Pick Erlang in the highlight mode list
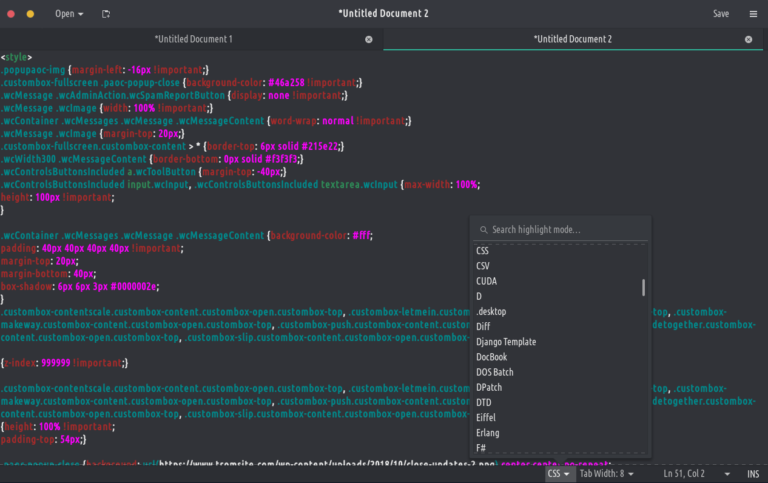 click(x=488, y=433)
